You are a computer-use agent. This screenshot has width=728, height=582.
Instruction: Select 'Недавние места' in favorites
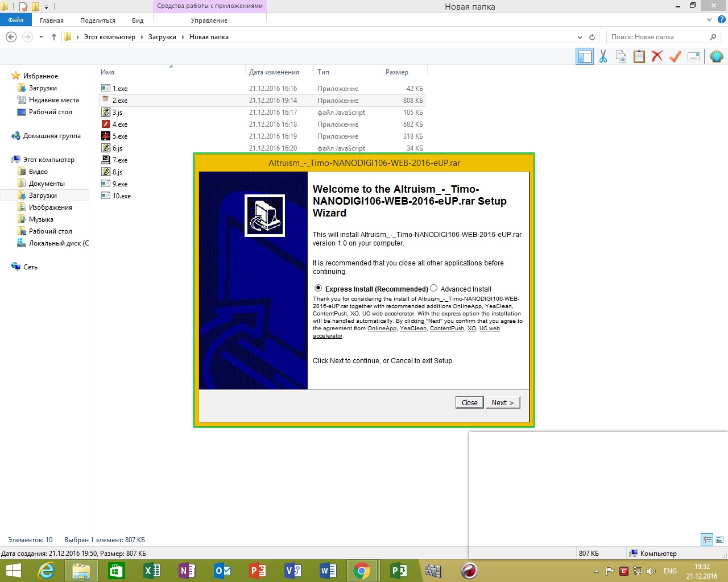(54, 100)
